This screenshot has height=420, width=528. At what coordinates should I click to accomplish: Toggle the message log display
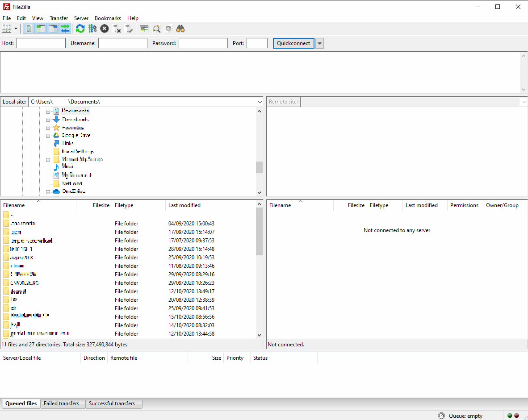[29, 28]
